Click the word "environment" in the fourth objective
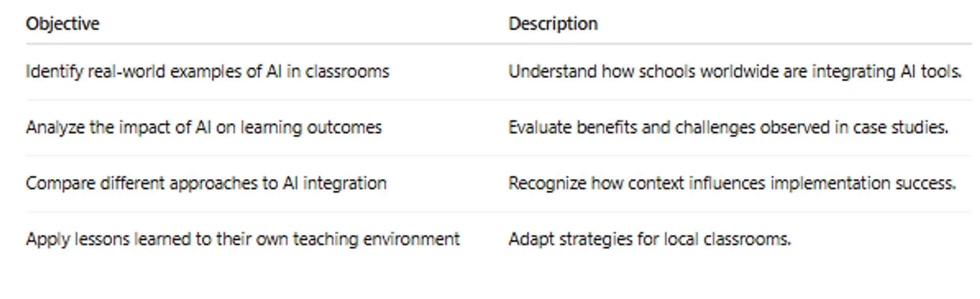 pyautogui.click(x=411, y=239)
